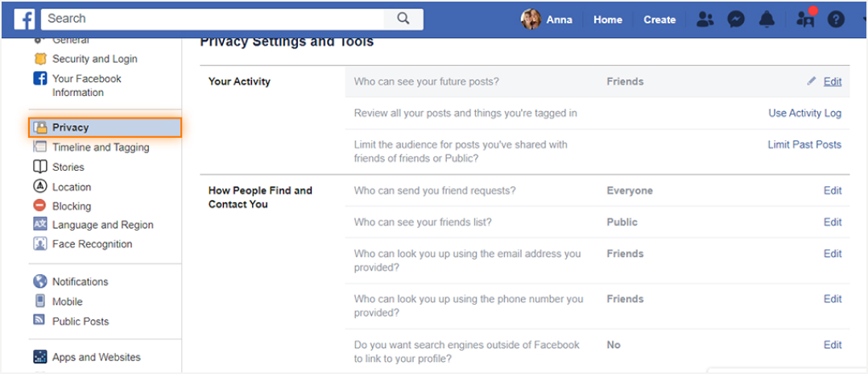868x374 pixels.
Task: Select Security and Login in sidebar
Action: pos(95,59)
